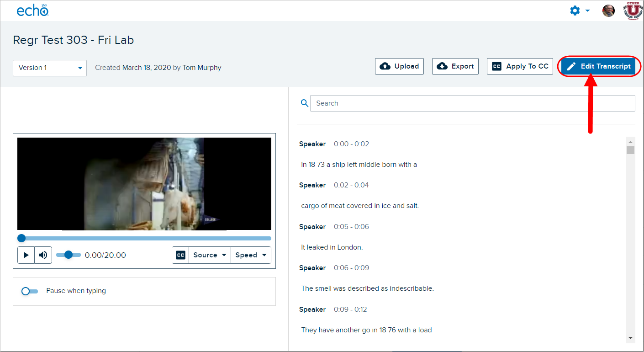Enable the Pause when typing toggle
This screenshot has height=352, width=644.
29,291
